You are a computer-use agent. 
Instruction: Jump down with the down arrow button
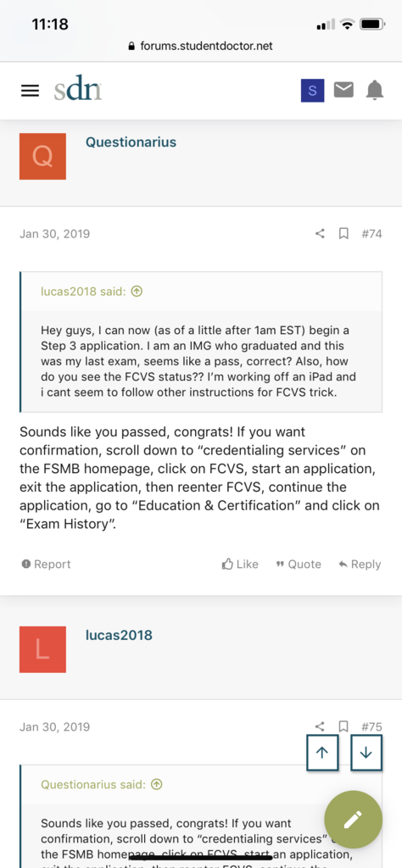(x=366, y=753)
